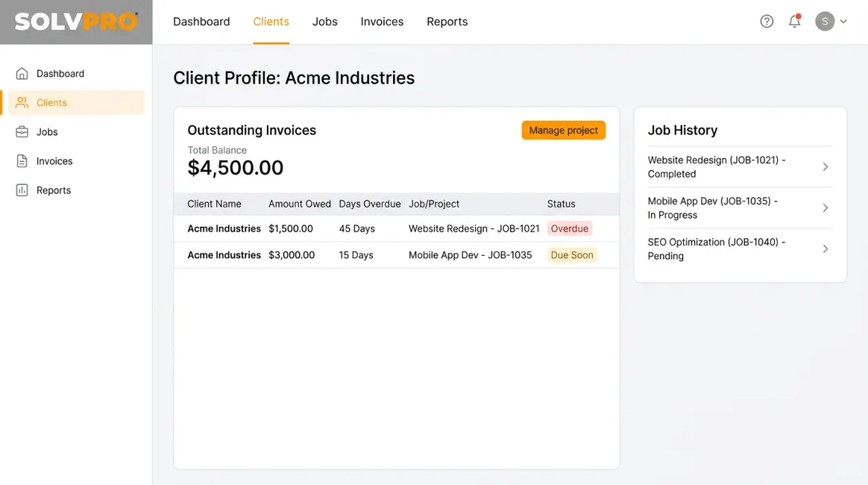Select Reports label in the sidebar

(54, 190)
